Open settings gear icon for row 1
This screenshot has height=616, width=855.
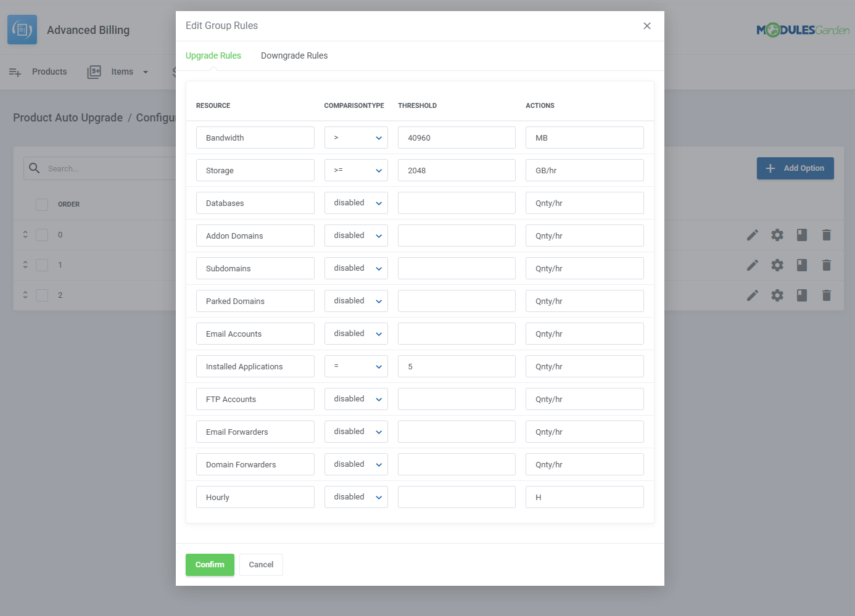[x=777, y=265]
